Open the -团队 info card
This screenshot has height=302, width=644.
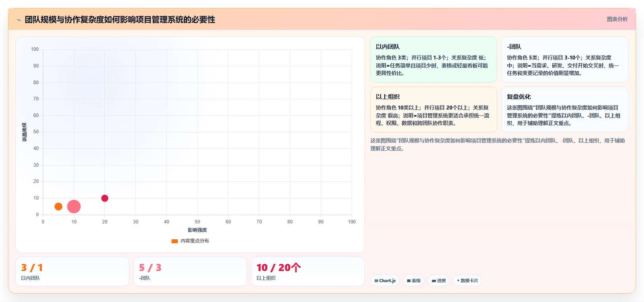565,60
